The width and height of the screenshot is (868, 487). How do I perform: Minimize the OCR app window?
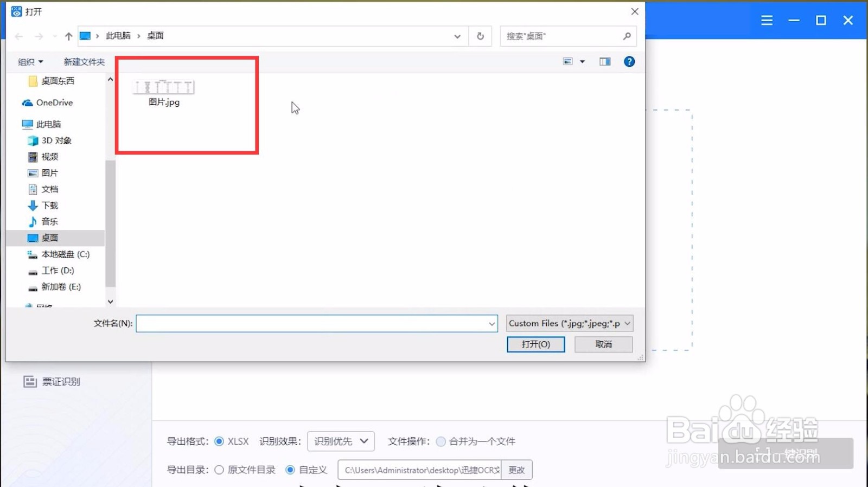tap(794, 21)
